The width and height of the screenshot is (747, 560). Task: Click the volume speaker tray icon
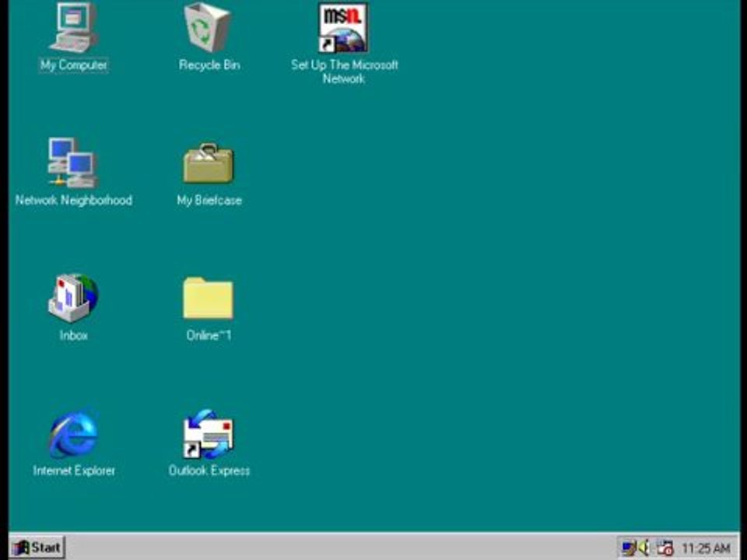point(644,548)
